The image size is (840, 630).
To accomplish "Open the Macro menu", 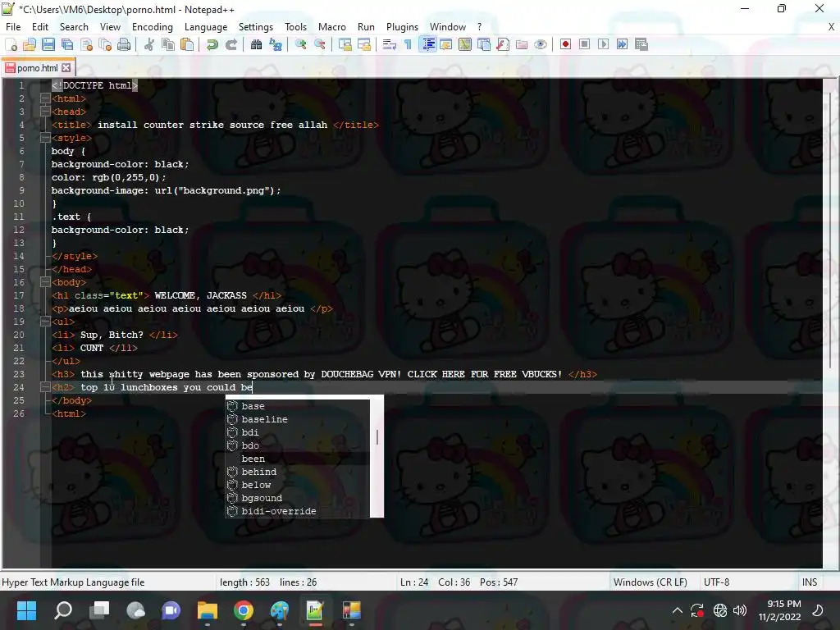I will point(332,27).
